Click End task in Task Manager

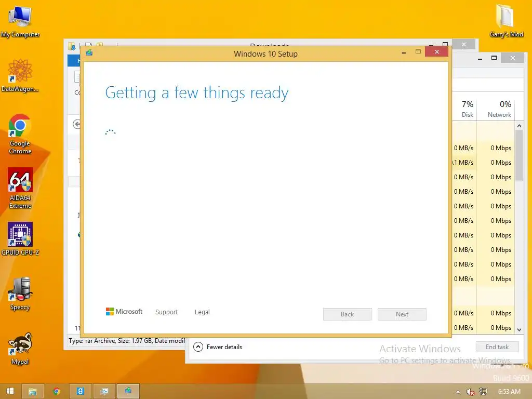coord(497,347)
